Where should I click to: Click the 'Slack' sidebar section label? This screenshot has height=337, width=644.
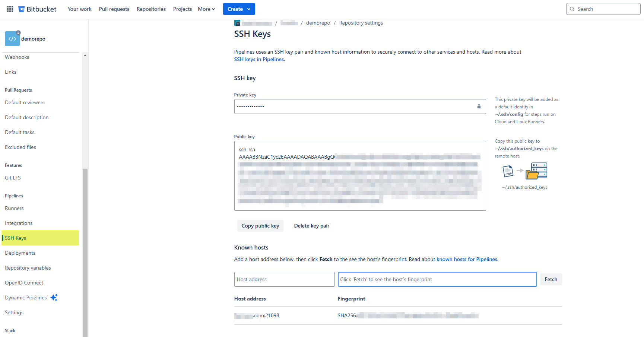[10, 331]
